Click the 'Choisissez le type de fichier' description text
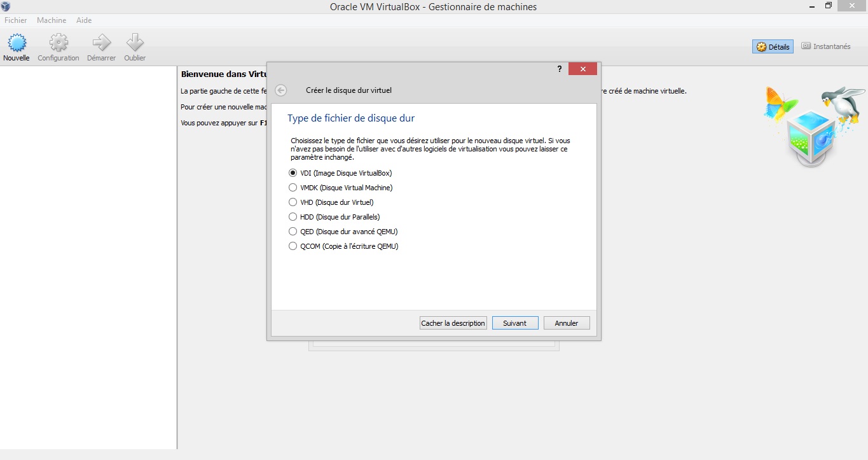This screenshot has height=460, width=868. coord(431,148)
